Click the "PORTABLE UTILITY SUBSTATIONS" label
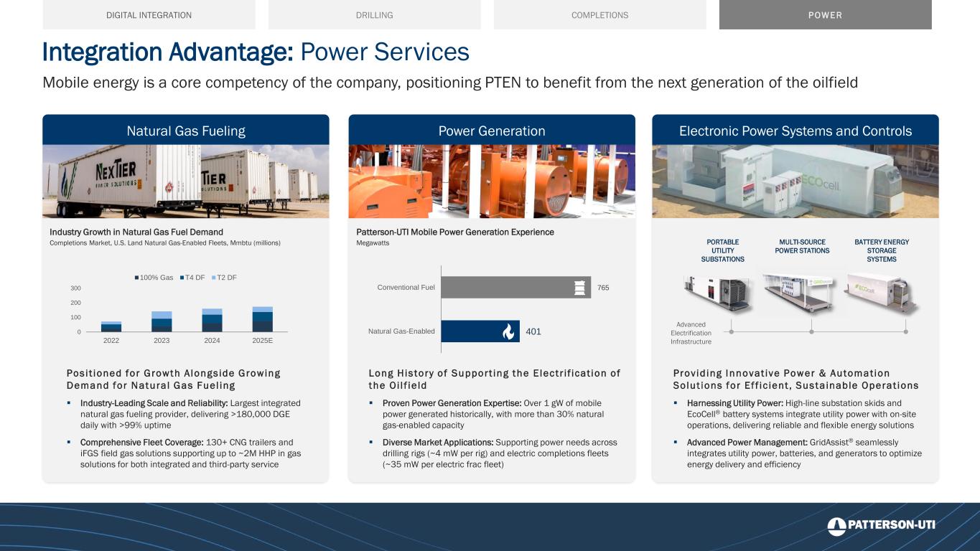This screenshot has width=980, height=551. (722, 250)
